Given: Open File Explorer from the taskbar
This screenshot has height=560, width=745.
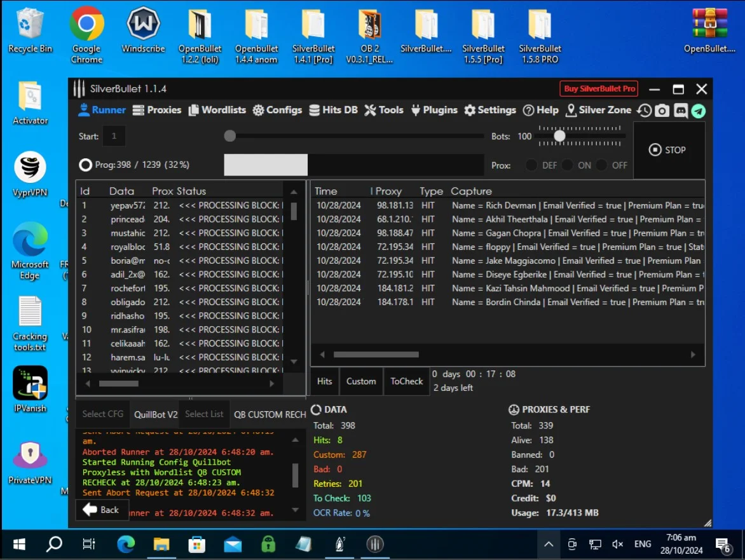Looking at the screenshot, I should pyautogui.click(x=161, y=544).
